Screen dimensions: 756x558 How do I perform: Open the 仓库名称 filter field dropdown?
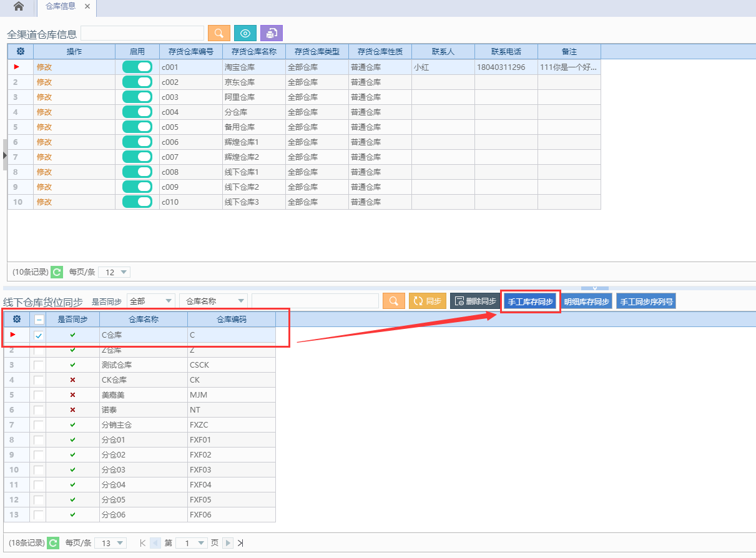pyautogui.click(x=214, y=301)
